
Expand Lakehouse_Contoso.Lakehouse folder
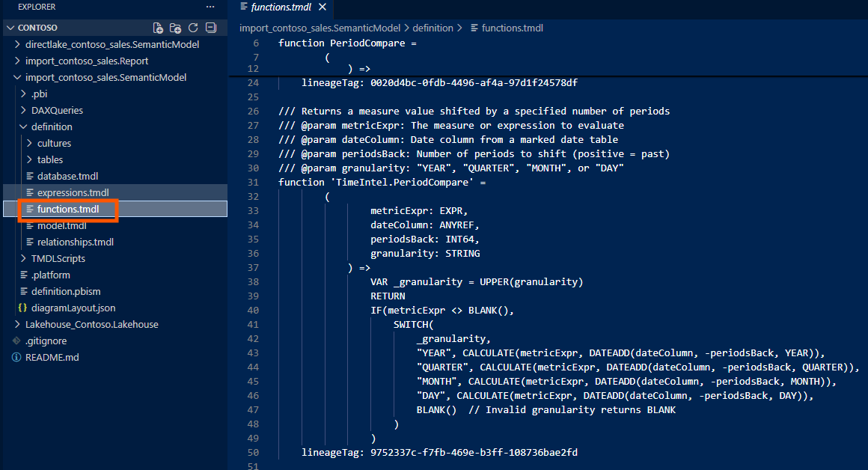point(16,324)
